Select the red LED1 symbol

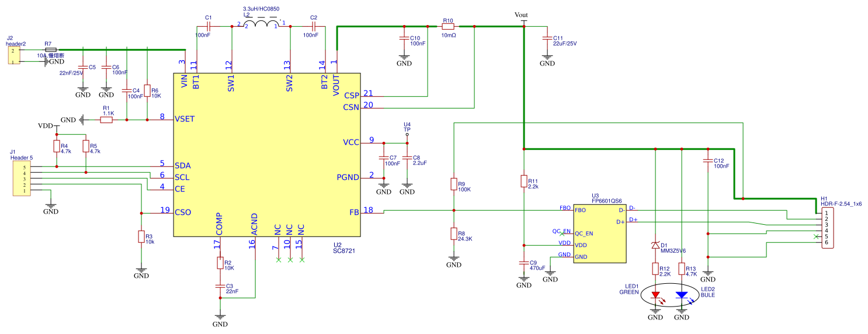pos(655,295)
